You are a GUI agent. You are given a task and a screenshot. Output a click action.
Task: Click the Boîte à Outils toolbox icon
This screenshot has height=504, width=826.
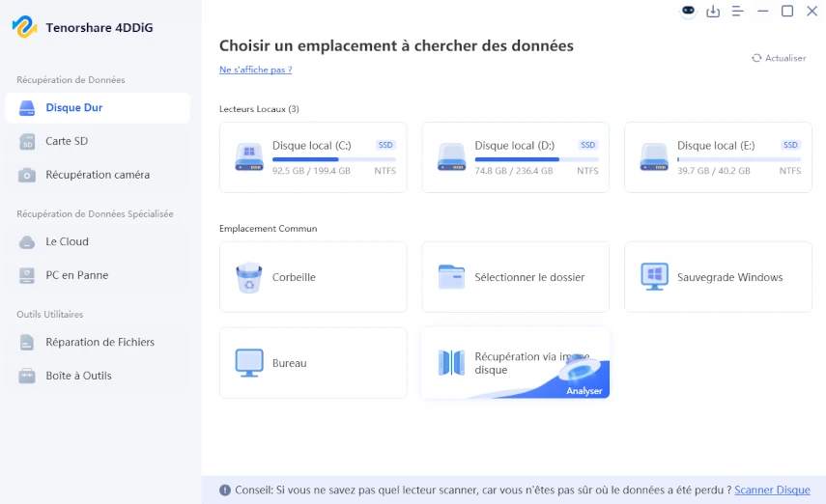coord(27,376)
